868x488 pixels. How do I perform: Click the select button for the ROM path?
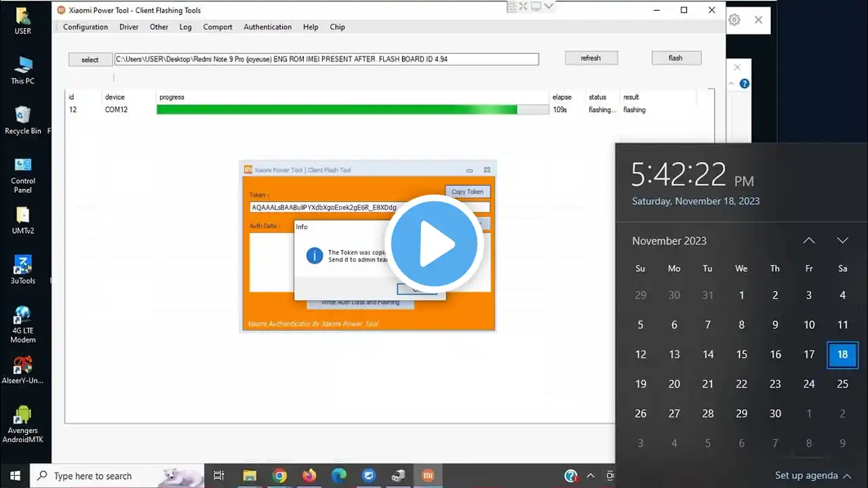point(90,60)
